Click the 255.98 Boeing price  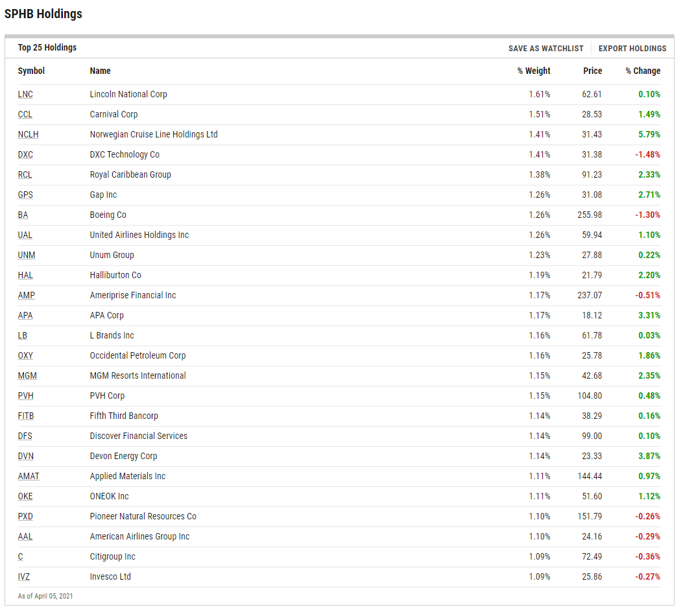(x=590, y=215)
